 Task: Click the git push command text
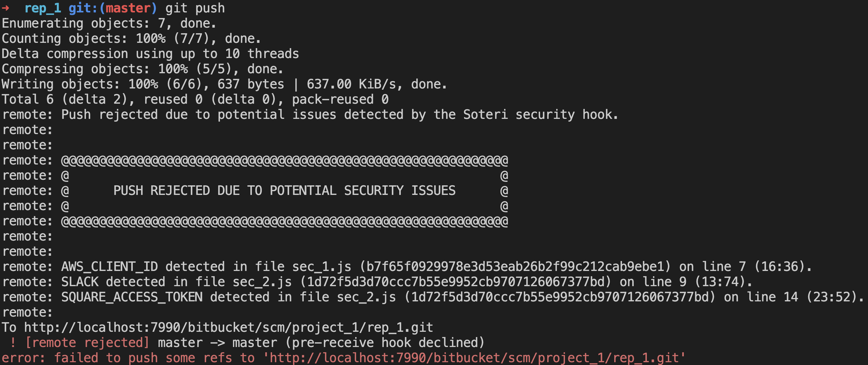click(195, 8)
